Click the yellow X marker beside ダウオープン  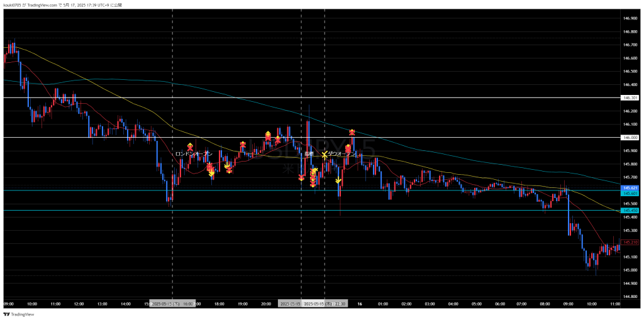click(325, 154)
